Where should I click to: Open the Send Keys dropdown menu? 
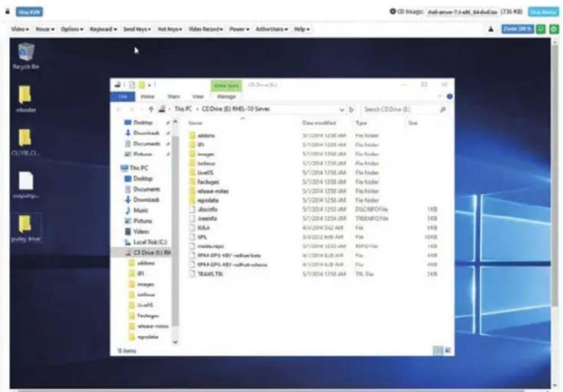point(137,29)
